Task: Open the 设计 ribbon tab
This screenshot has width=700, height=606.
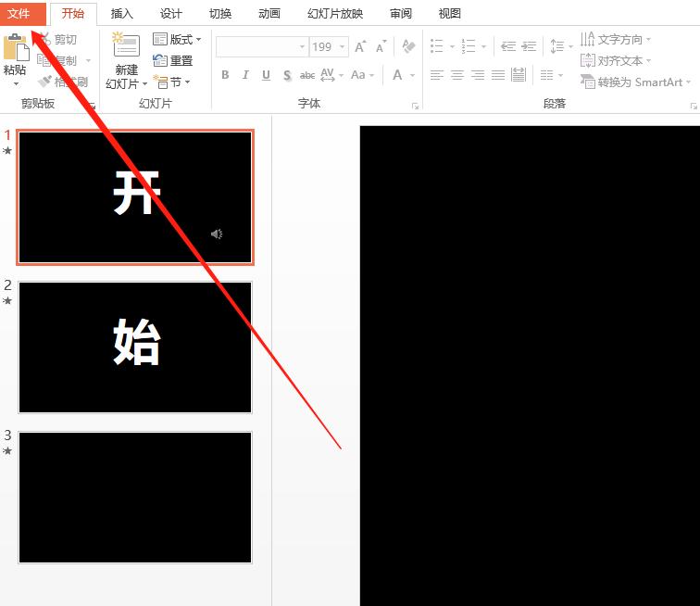Action: coord(171,14)
